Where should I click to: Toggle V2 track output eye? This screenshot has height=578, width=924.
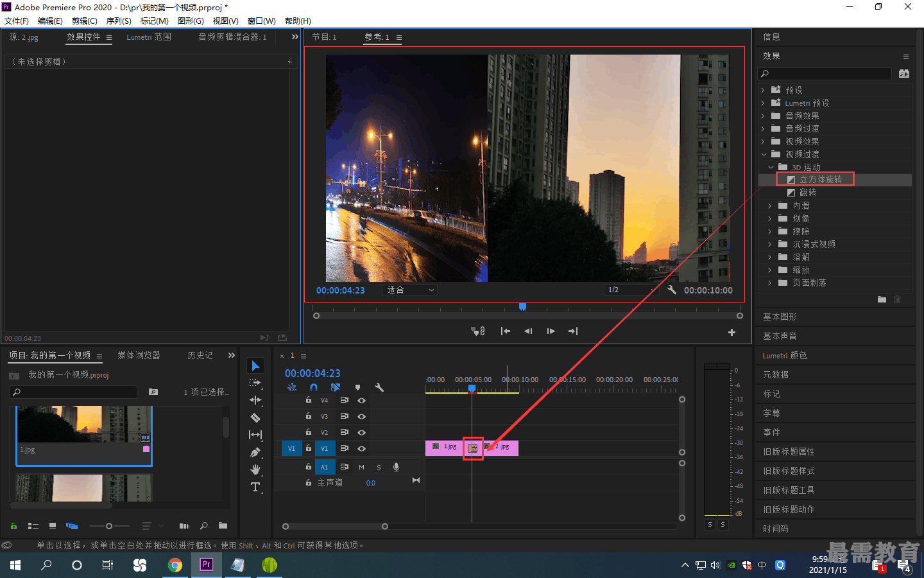[x=361, y=432]
